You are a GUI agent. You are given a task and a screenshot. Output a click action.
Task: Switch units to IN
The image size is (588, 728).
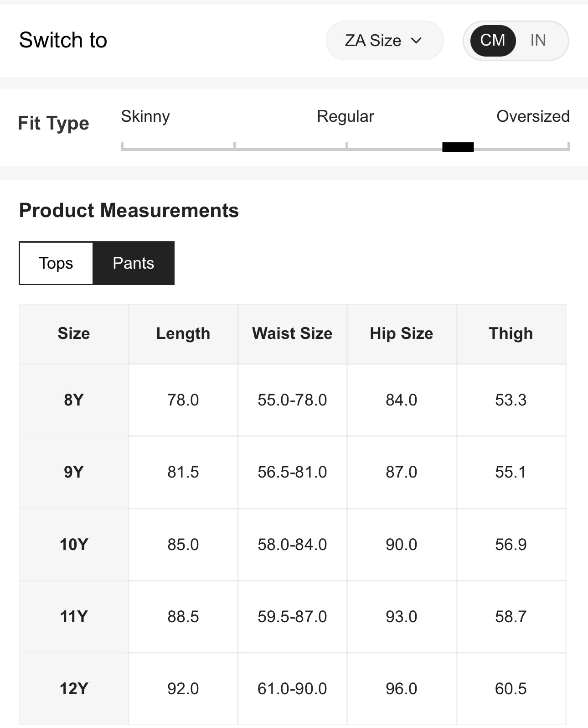pyautogui.click(x=538, y=41)
